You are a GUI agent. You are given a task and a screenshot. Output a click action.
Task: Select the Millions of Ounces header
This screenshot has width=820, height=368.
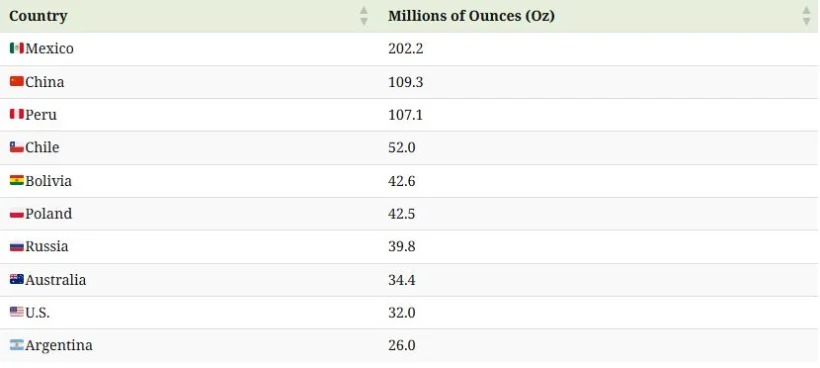471,16
